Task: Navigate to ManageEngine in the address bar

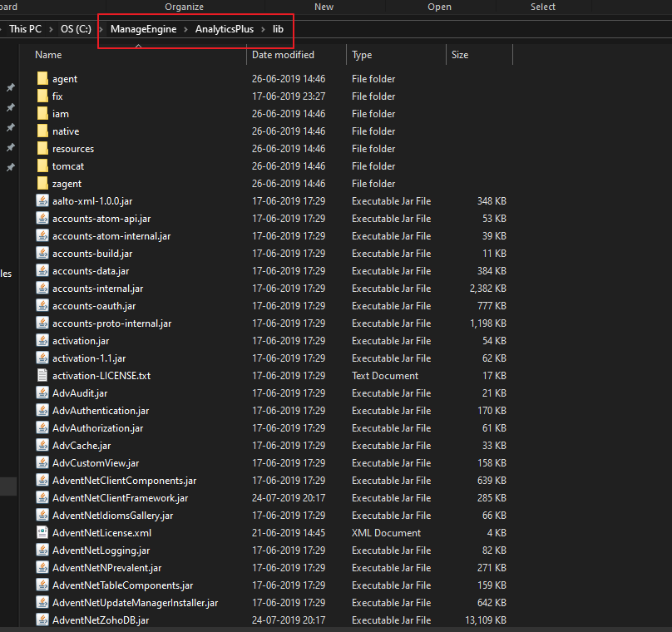Action: [x=143, y=29]
